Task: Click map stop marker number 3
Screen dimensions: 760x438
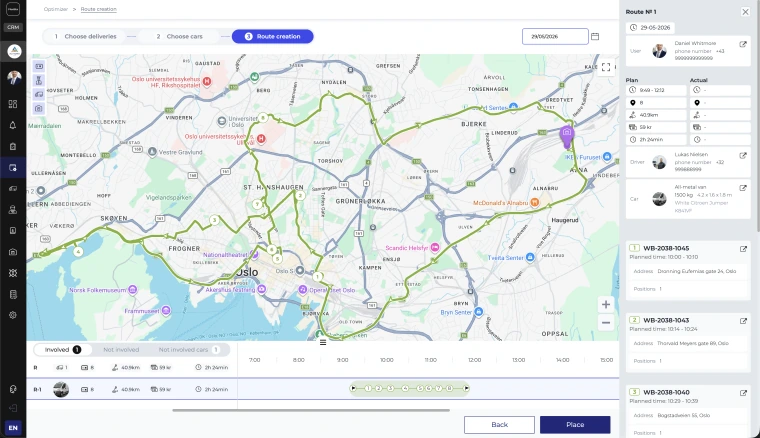Action: tap(214, 220)
